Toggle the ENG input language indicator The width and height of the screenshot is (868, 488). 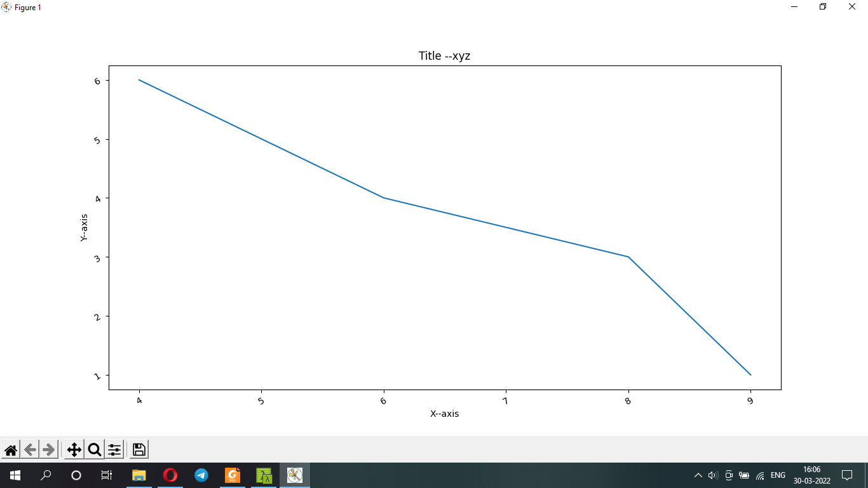[x=778, y=475]
